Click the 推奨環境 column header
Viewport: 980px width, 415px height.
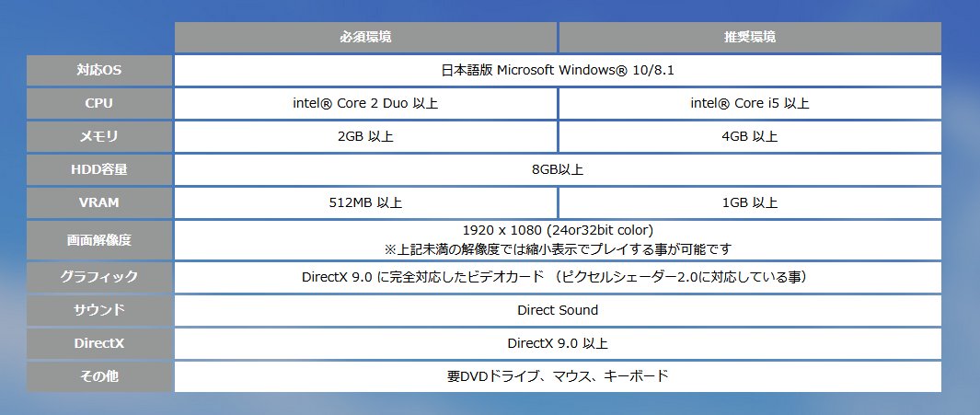coord(750,38)
